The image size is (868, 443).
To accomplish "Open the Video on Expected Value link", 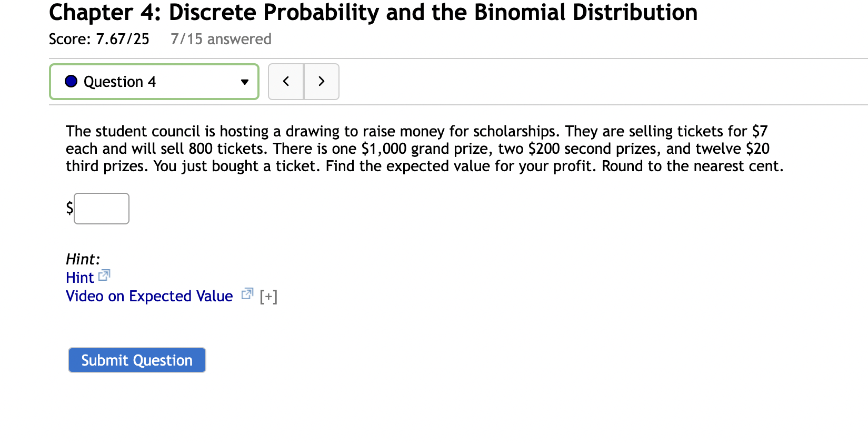I will click(x=148, y=296).
